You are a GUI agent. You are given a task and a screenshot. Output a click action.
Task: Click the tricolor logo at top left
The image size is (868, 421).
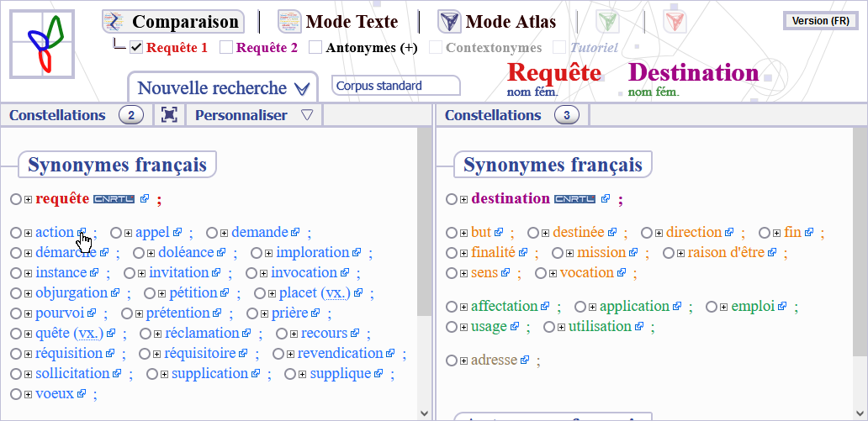click(42, 45)
